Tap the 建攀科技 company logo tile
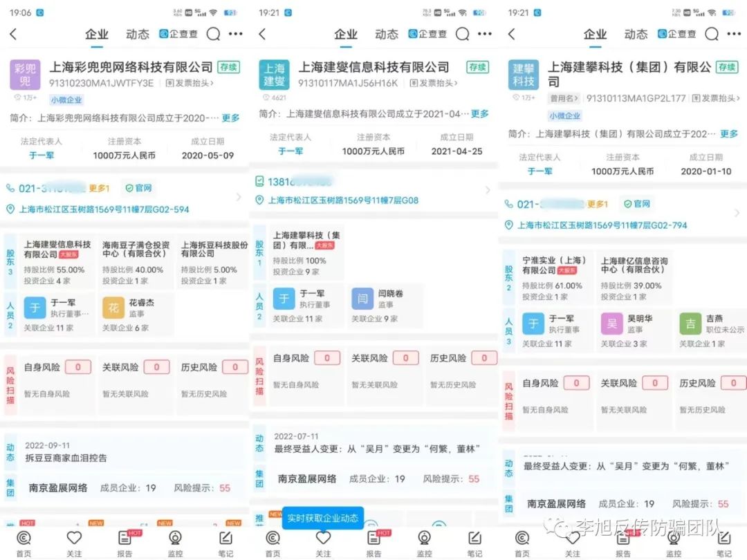747x560 pixels. point(524,75)
